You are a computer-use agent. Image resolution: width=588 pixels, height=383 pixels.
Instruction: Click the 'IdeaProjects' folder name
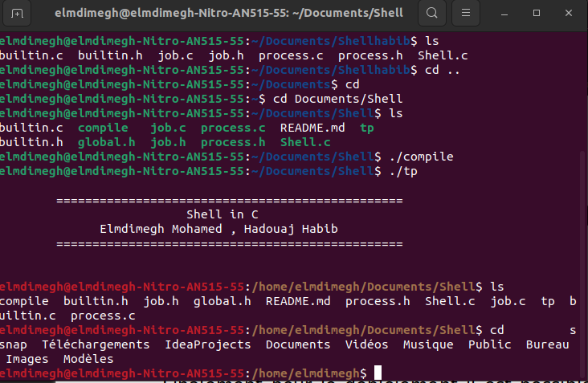click(x=208, y=344)
